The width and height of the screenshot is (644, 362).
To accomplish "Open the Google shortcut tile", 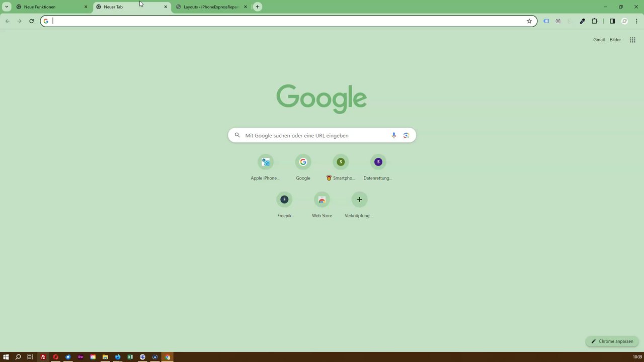I will click(x=303, y=168).
